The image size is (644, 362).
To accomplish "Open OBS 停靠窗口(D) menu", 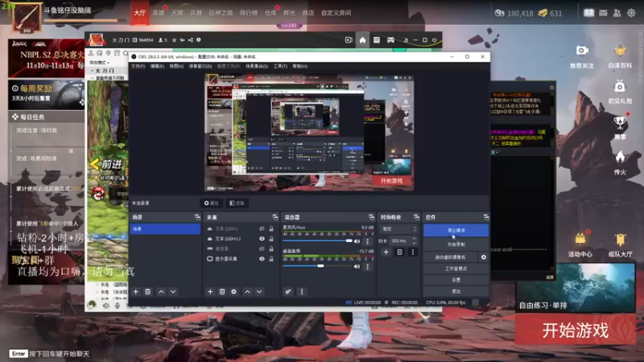I will tap(200, 66).
